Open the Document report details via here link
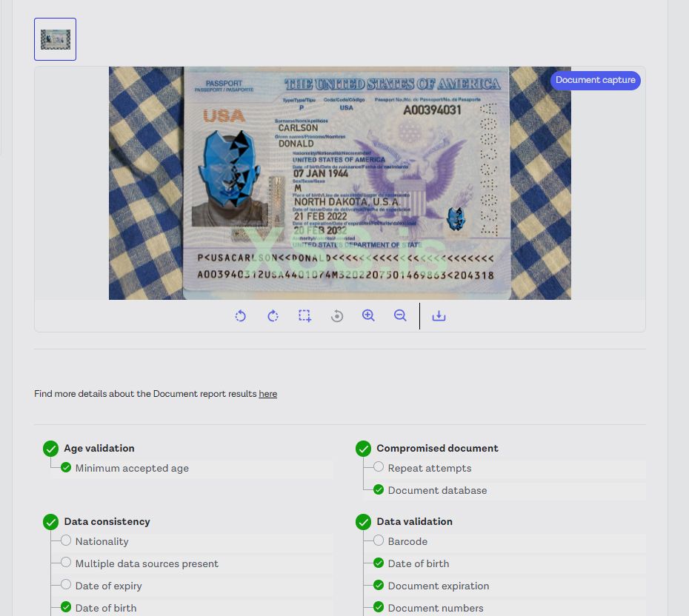This screenshot has height=616, width=689. [x=267, y=393]
